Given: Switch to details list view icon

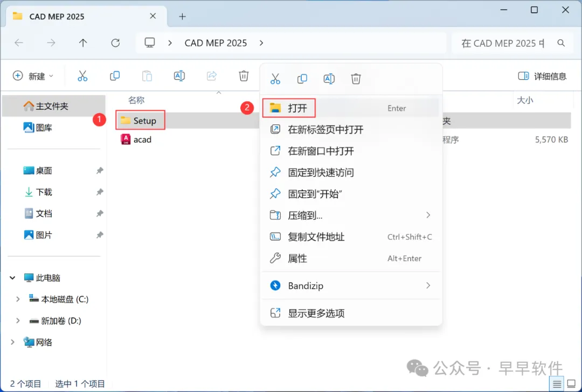Looking at the screenshot, I should coord(557,384).
